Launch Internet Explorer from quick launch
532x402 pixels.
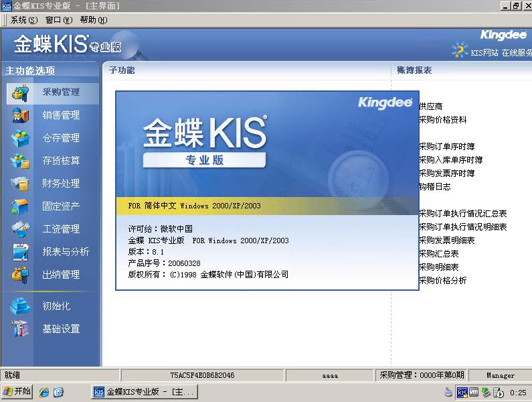[x=44, y=392]
